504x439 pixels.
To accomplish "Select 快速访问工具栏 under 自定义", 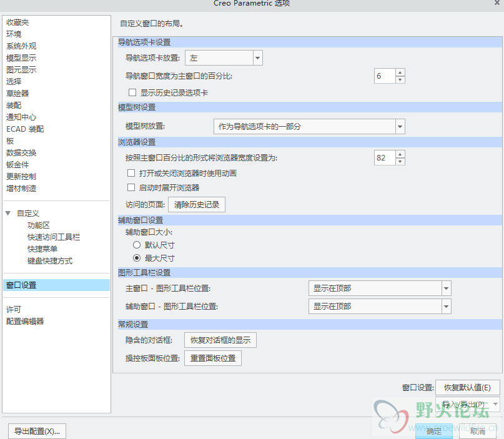I will click(54, 237).
